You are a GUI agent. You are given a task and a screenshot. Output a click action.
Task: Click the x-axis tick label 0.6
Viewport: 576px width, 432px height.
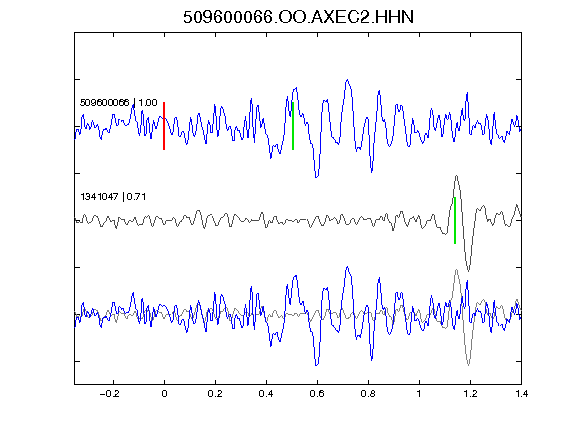point(317,394)
